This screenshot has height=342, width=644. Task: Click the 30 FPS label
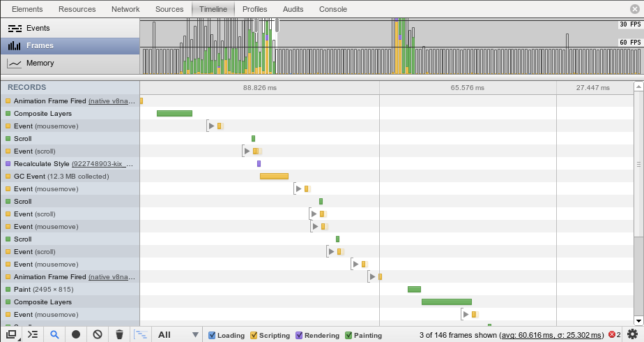tap(630, 24)
